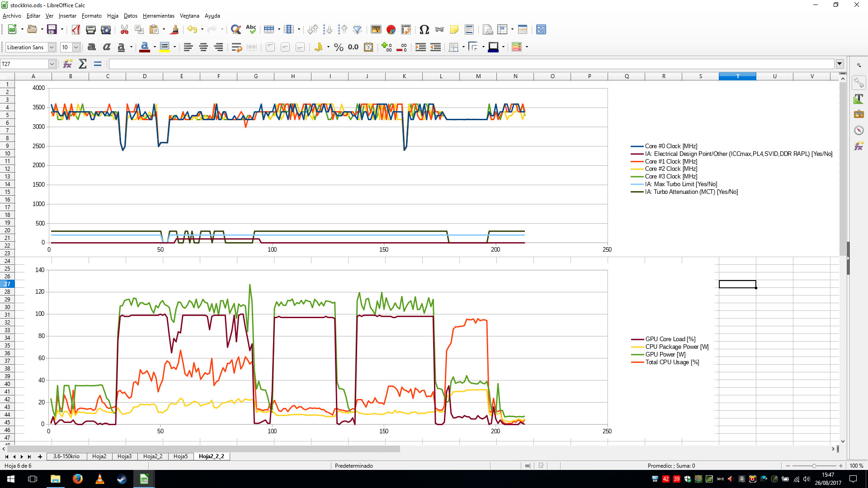Insert a chart with the pie icon
868x488 pixels.
391,29
